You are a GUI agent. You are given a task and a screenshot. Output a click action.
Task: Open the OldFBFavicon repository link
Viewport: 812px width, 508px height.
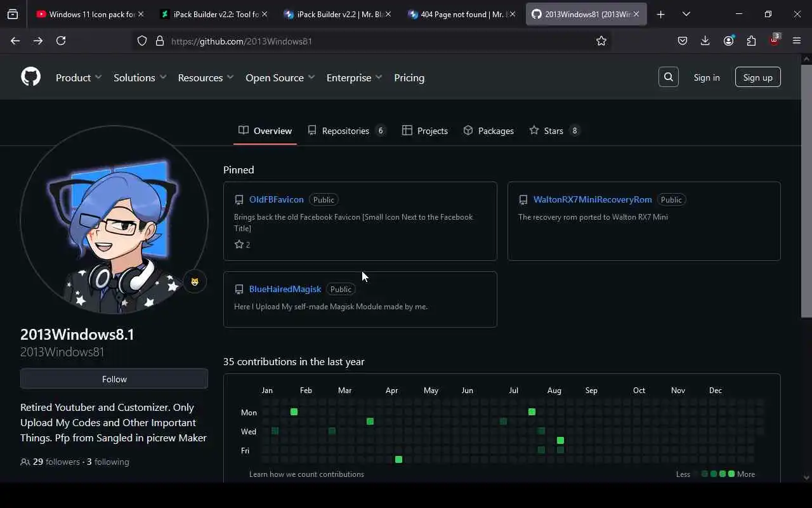(277, 199)
